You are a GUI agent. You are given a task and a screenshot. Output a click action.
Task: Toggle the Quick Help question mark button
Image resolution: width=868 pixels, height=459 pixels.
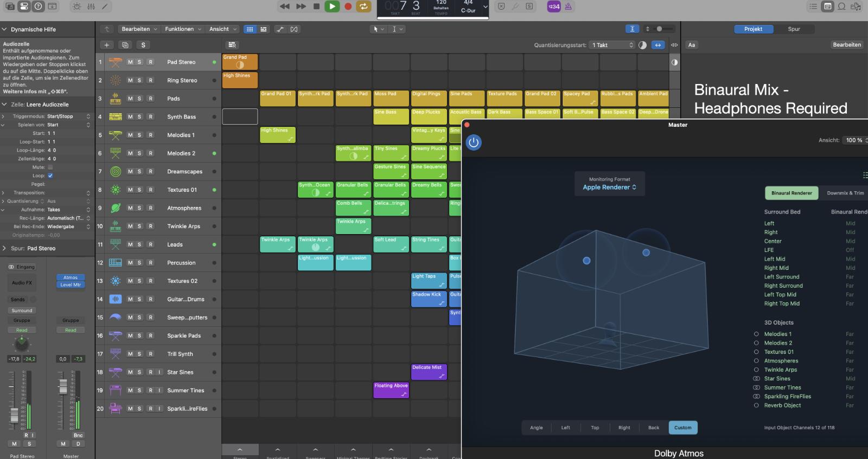tap(38, 7)
